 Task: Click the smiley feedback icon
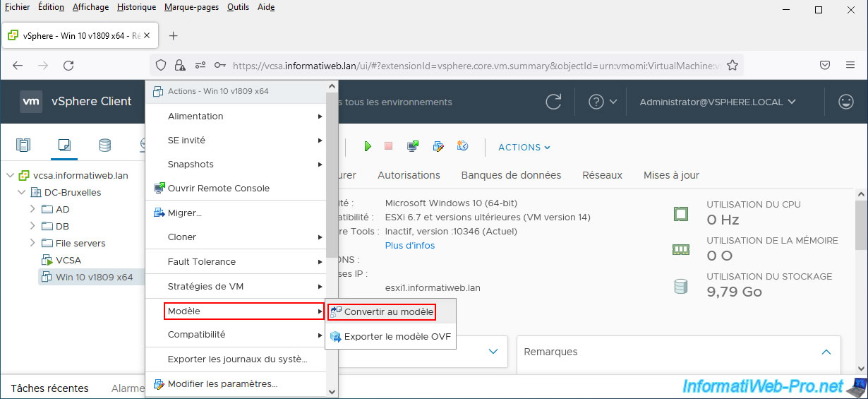(845, 102)
